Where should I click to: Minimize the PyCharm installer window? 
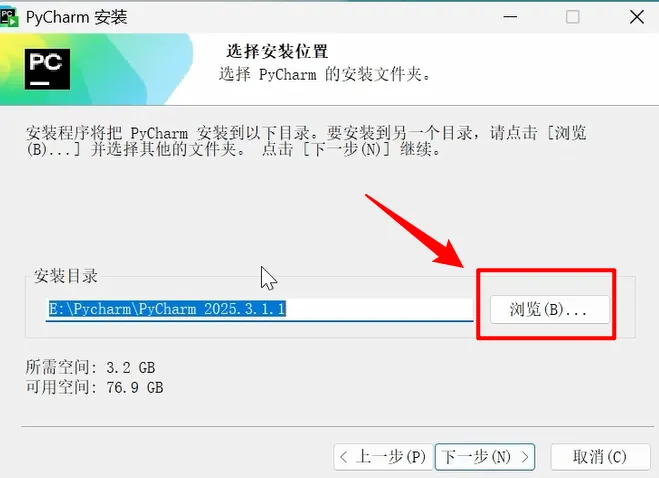(x=510, y=17)
